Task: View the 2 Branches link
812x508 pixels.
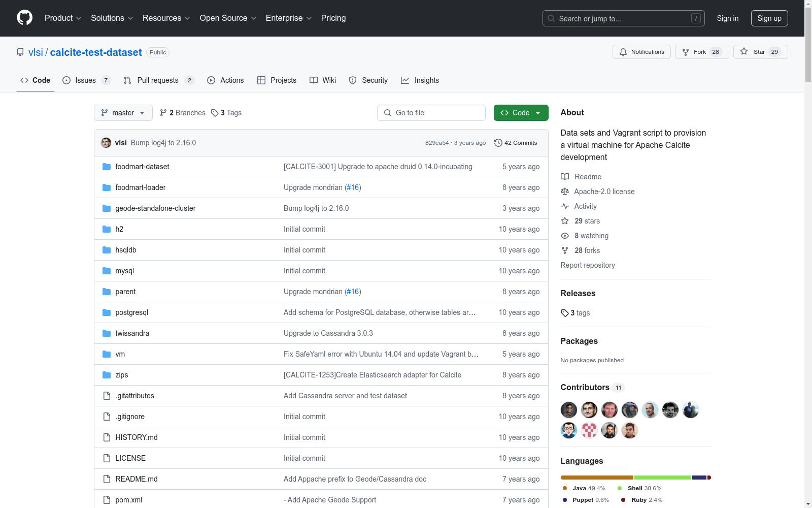Action: point(183,113)
